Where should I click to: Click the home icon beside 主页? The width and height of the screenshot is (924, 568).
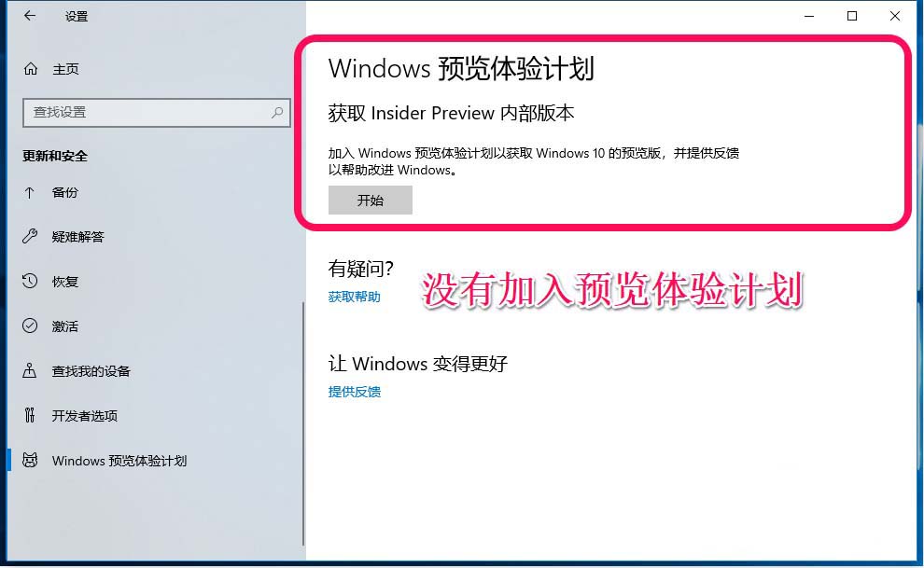coord(31,69)
